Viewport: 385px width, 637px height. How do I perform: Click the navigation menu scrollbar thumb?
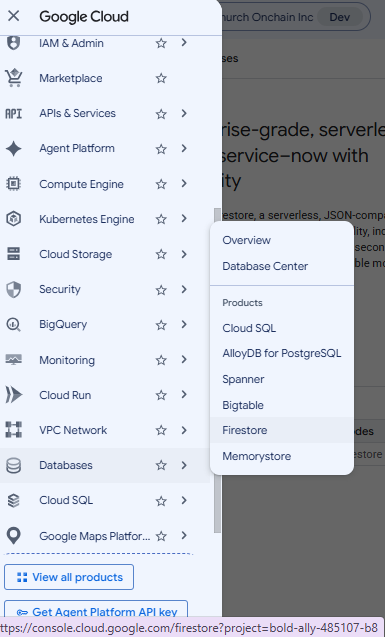(x=217, y=370)
